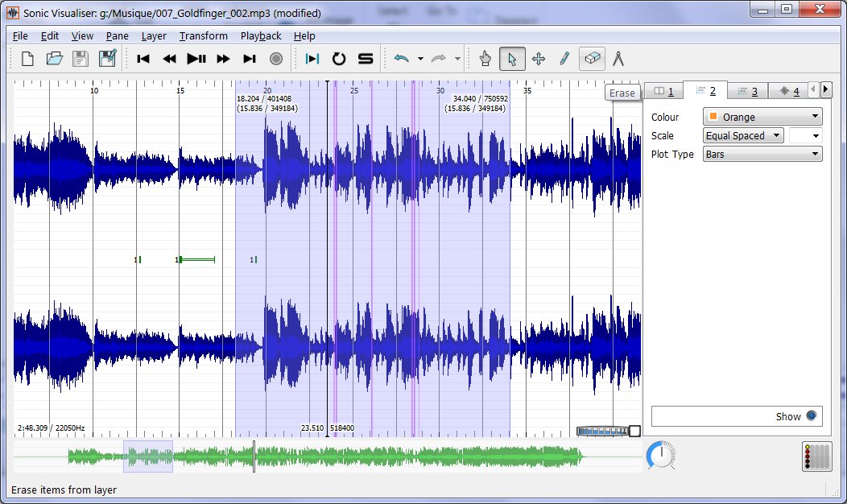Viewport: 847px width, 504px height.
Task: Open the redo history dropdown arrow
Action: tap(457, 58)
